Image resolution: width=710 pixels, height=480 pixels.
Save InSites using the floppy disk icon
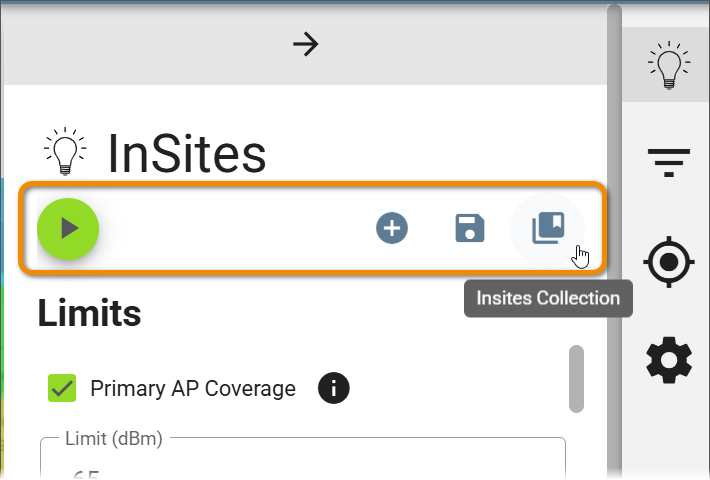pyautogui.click(x=470, y=228)
